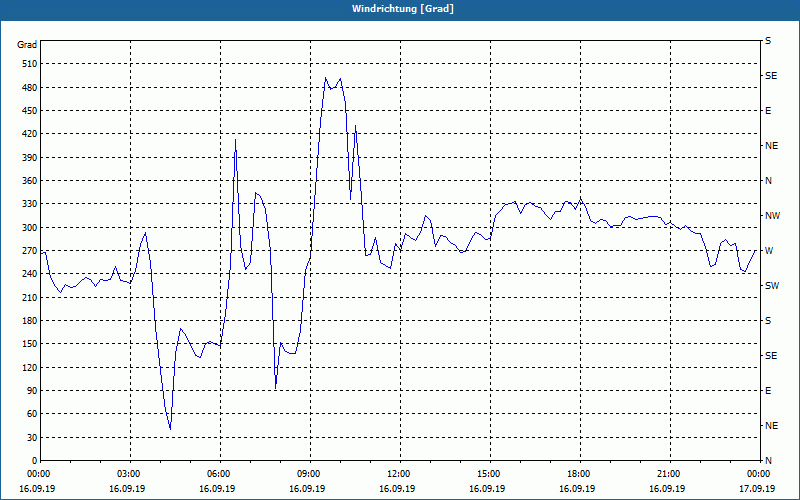
Task: Select the 390 y-axis value
Action: [x=29, y=158]
